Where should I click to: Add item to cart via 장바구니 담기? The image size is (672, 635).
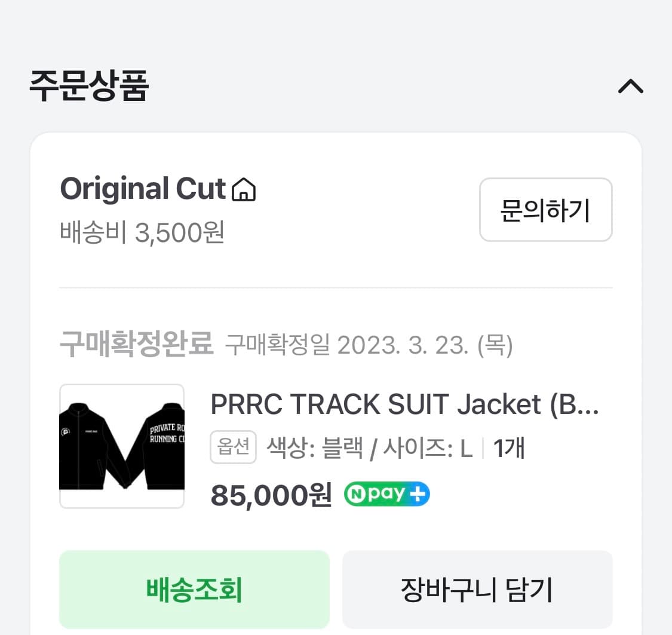pos(477,590)
